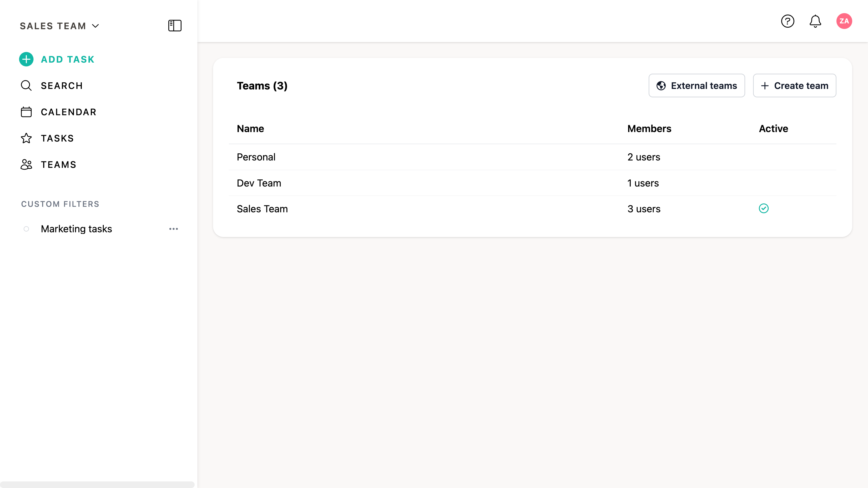The image size is (868, 488).
Task: Open Marketing tasks three-dot options menu
Action: point(174,229)
